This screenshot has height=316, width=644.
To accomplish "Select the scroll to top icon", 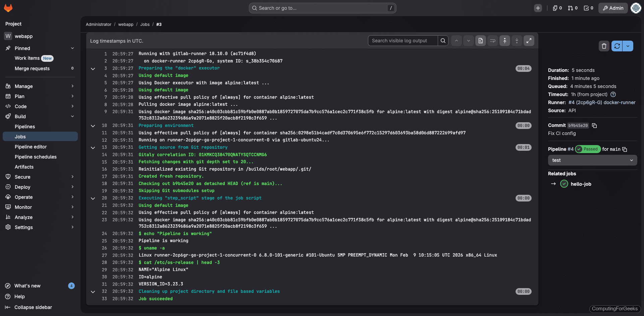I will pos(504,41).
